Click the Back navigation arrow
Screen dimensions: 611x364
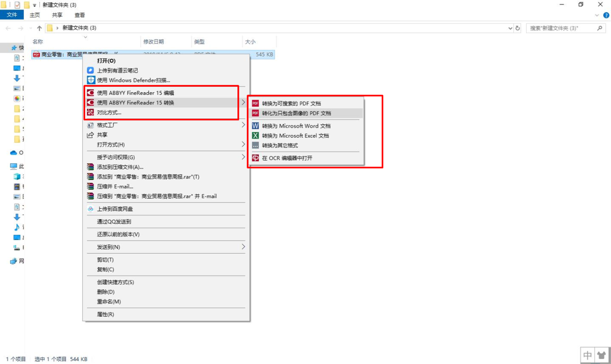tap(8, 28)
